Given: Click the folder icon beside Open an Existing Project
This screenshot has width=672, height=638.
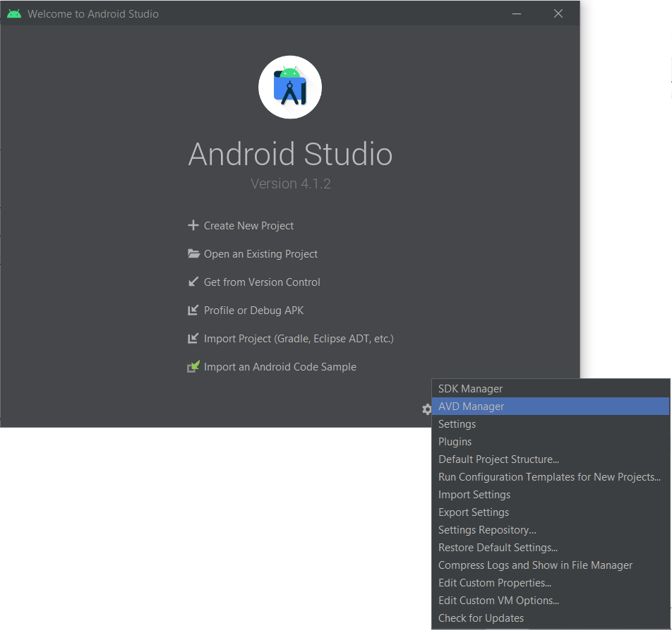Looking at the screenshot, I should [193, 253].
